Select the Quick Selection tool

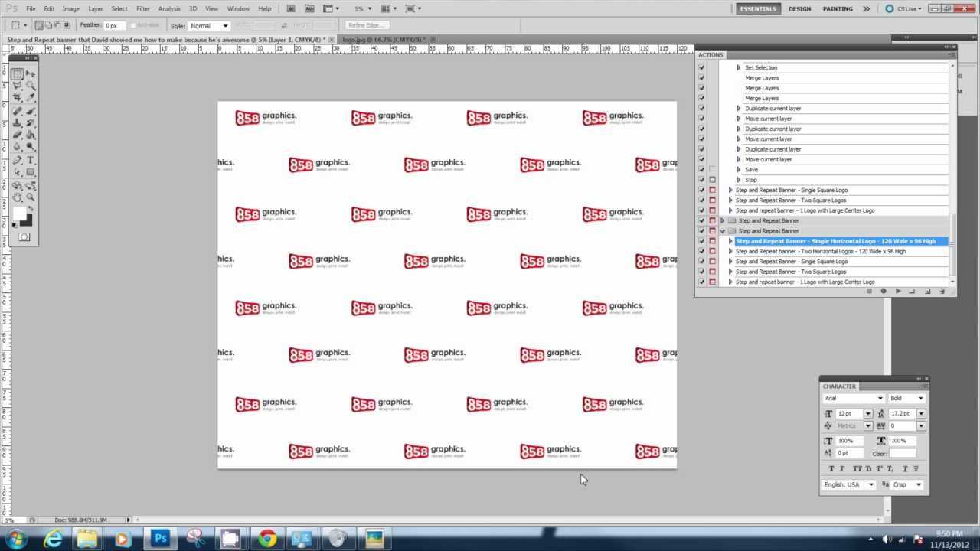pos(31,86)
